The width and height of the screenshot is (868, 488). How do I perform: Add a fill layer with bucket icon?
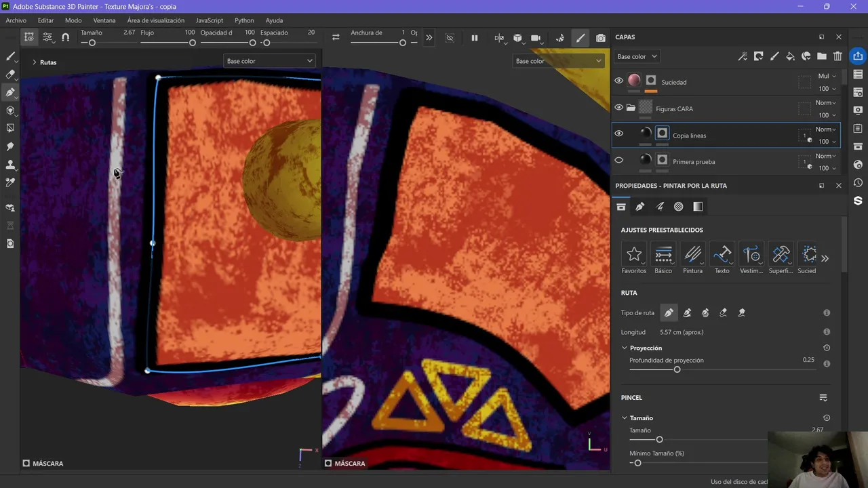tap(790, 56)
